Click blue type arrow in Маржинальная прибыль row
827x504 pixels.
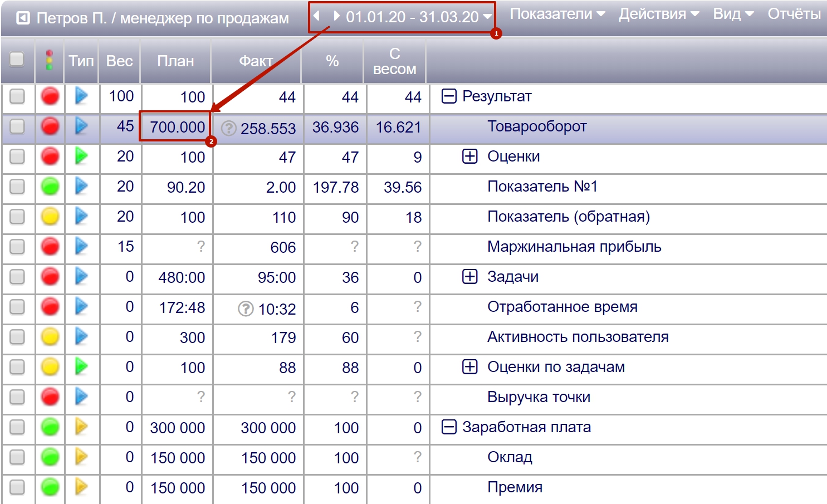pos(81,246)
